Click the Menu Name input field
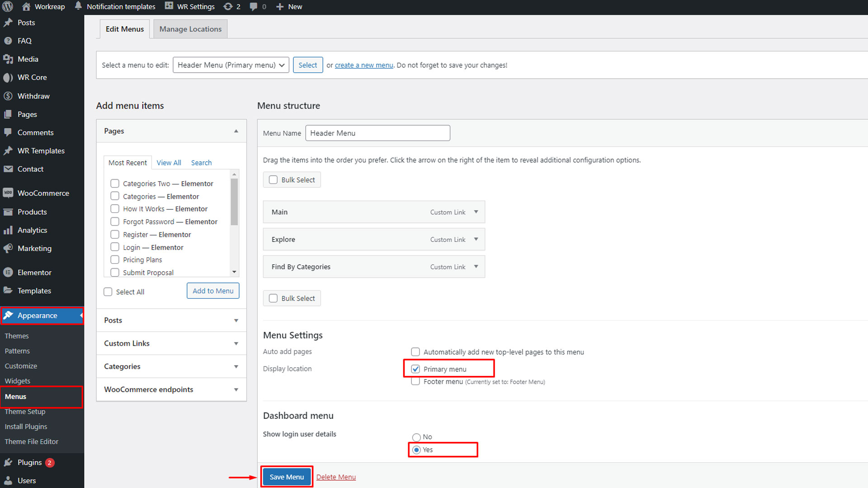This screenshot has width=868, height=488. click(377, 133)
